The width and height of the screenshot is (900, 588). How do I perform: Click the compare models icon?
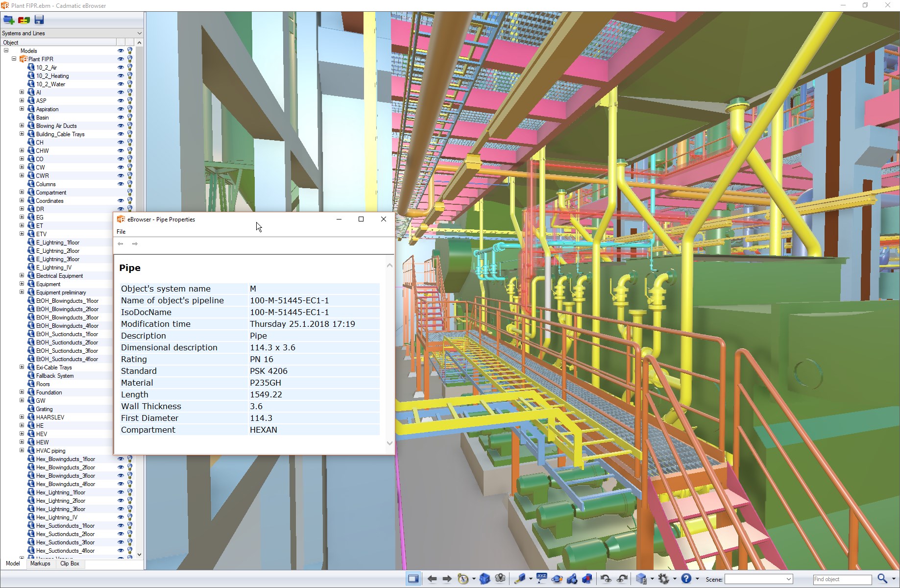click(x=24, y=20)
